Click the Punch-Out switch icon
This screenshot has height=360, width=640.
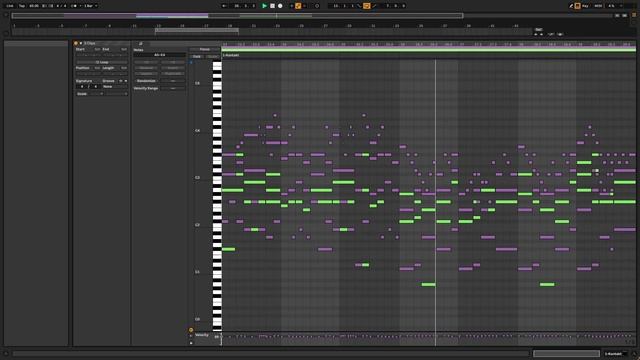pos(374,6)
